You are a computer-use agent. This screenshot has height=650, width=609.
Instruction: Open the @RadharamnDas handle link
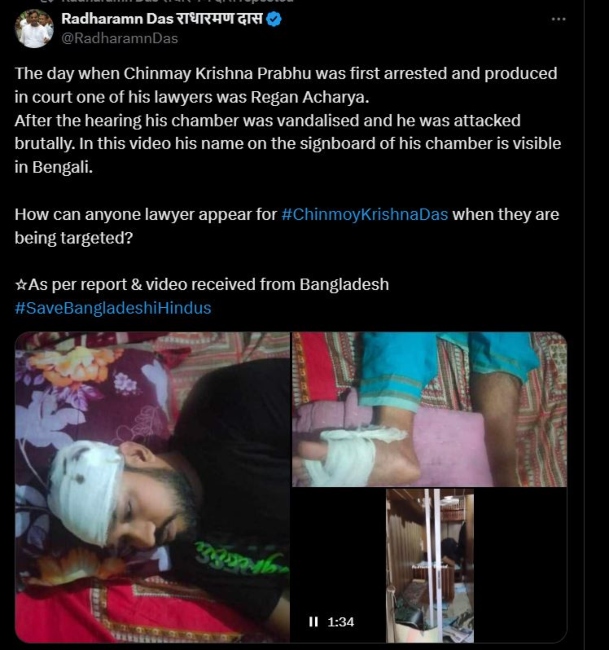pyautogui.click(x=120, y=39)
